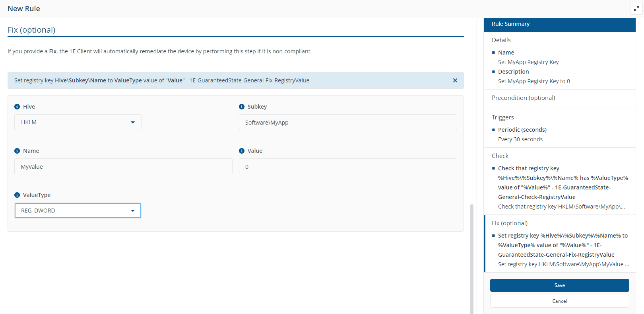This screenshot has width=644, height=314.
Task: Click the info icon next to ValueType
Action: (x=17, y=195)
